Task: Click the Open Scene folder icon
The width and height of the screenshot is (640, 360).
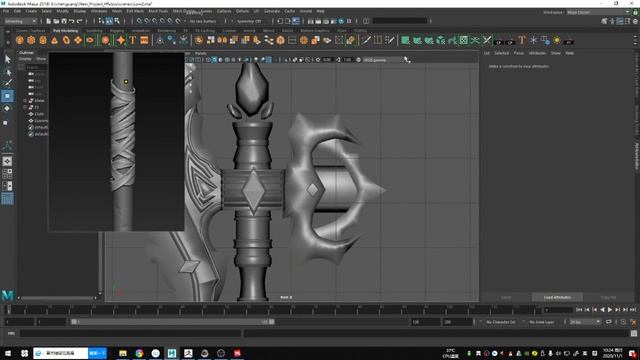Action: point(56,21)
